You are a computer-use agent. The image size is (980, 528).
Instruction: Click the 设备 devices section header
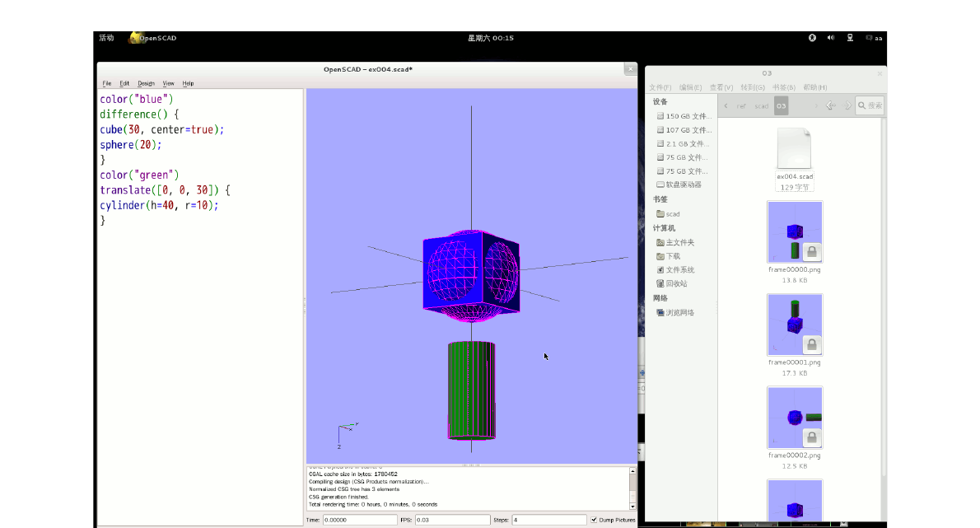coord(660,102)
